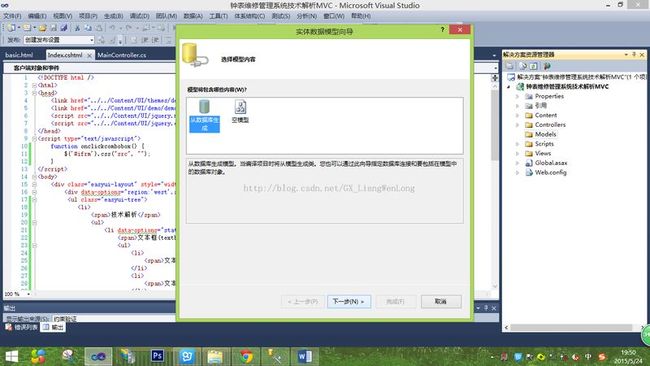The width and height of the screenshot is (650, 366).
Task: Close the Solution Explorer panel
Action: [642, 55]
